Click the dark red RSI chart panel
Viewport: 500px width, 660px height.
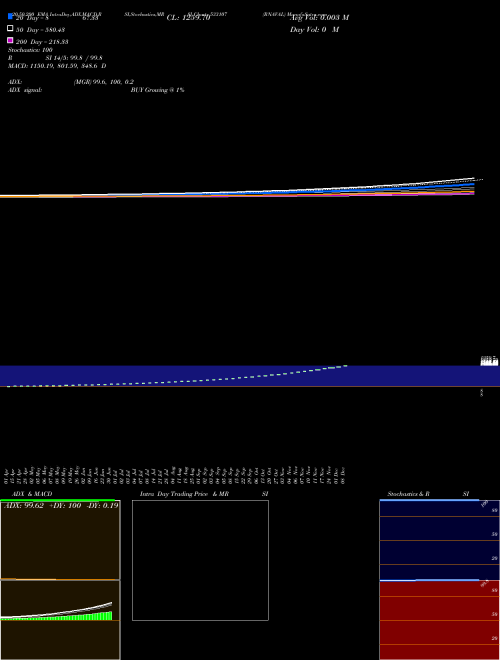pyautogui.click(x=439, y=620)
